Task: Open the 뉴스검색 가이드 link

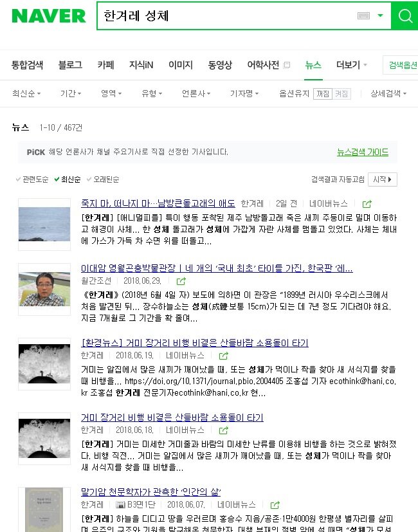Action: (x=363, y=152)
